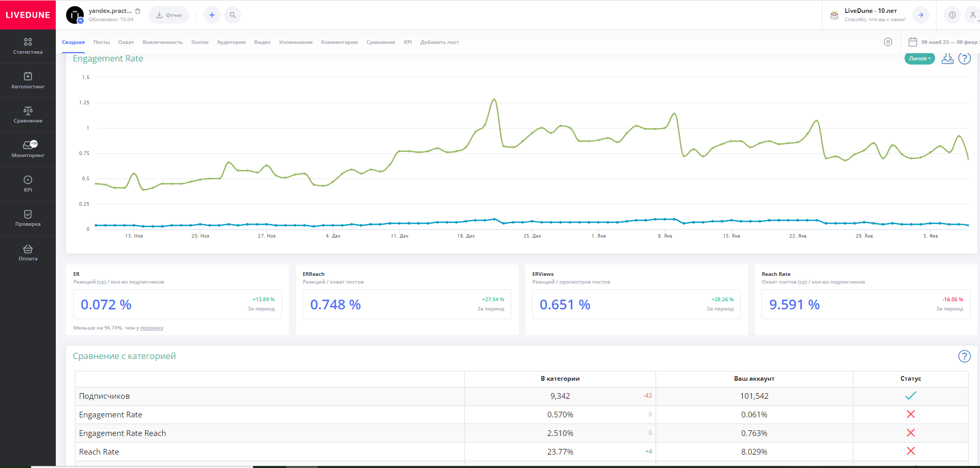Image resolution: width=980 pixels, height=468 pixels.
Task: Delete account with trash icon
Action: (x=137, y=11)
